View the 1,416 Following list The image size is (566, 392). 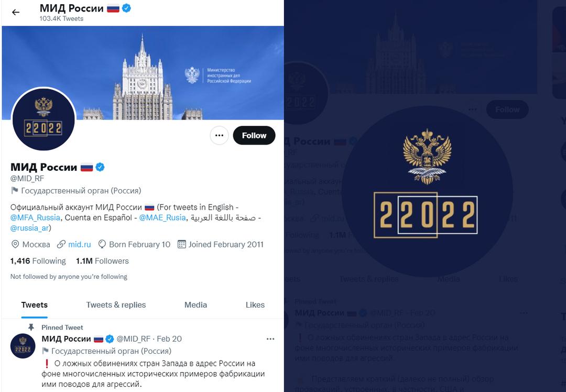(38, 261)
